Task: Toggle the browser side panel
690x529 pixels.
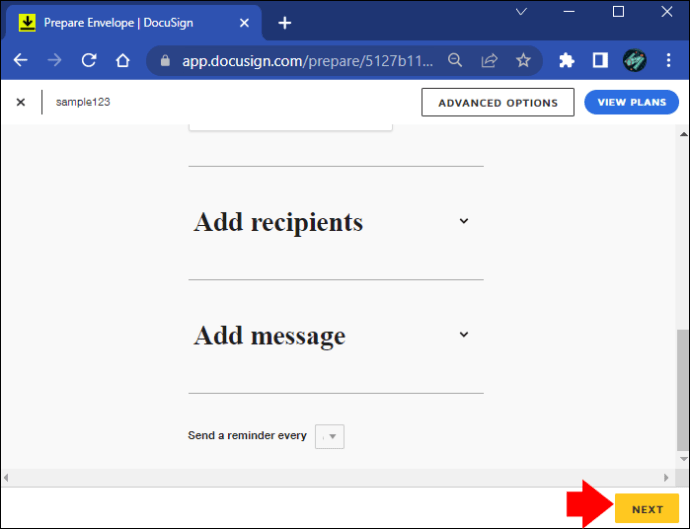Action: click(x=600, y=60)
